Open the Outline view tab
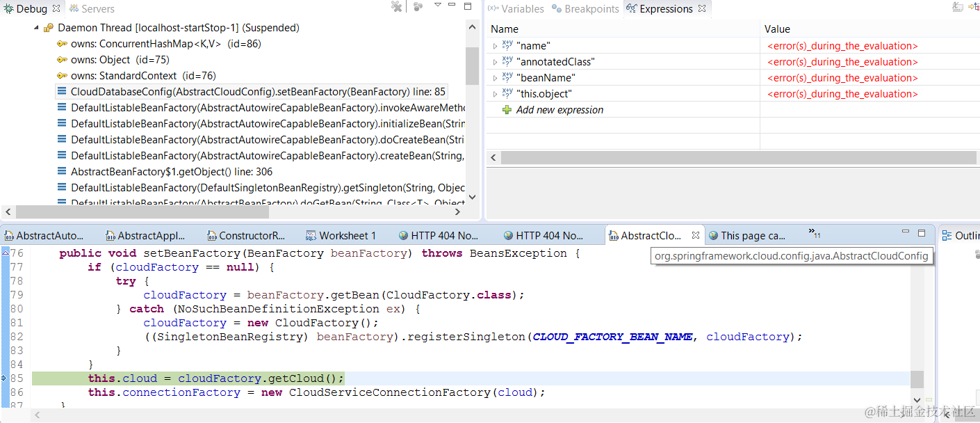 (960, 235)
